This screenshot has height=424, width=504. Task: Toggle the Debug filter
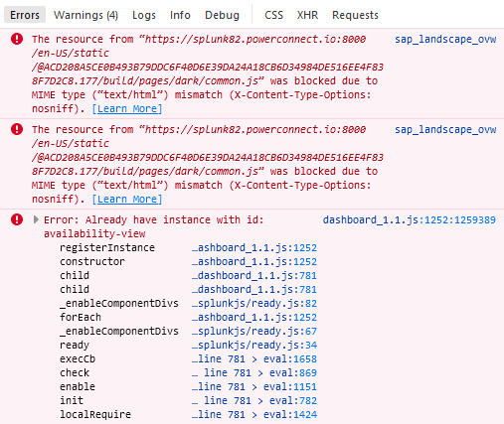(x=222, y=15)
